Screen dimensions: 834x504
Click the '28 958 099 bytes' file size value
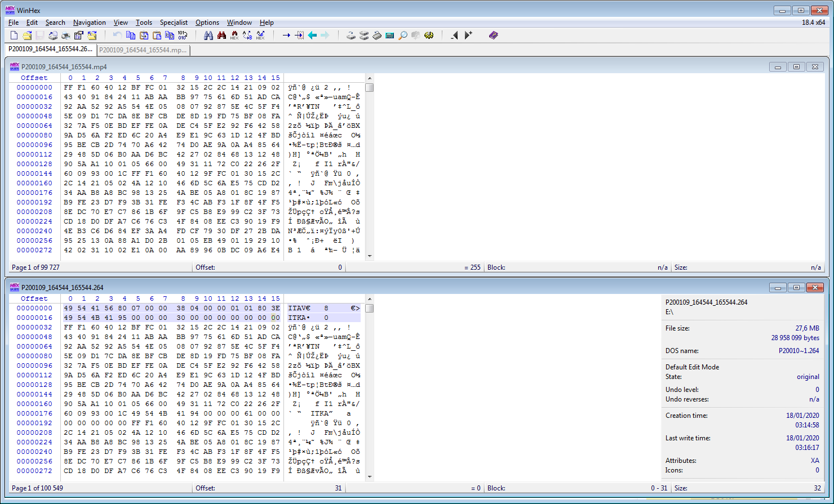[795, 338]
